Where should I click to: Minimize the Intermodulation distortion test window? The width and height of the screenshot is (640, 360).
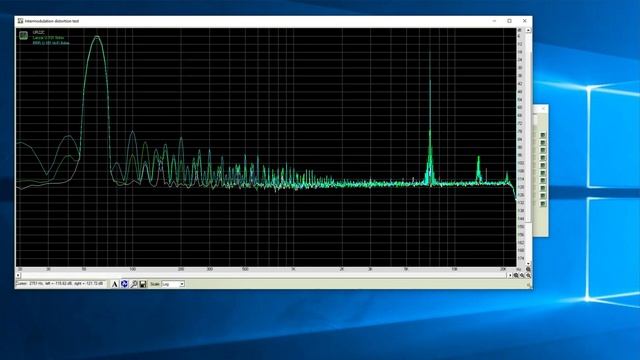coord(494,21)
